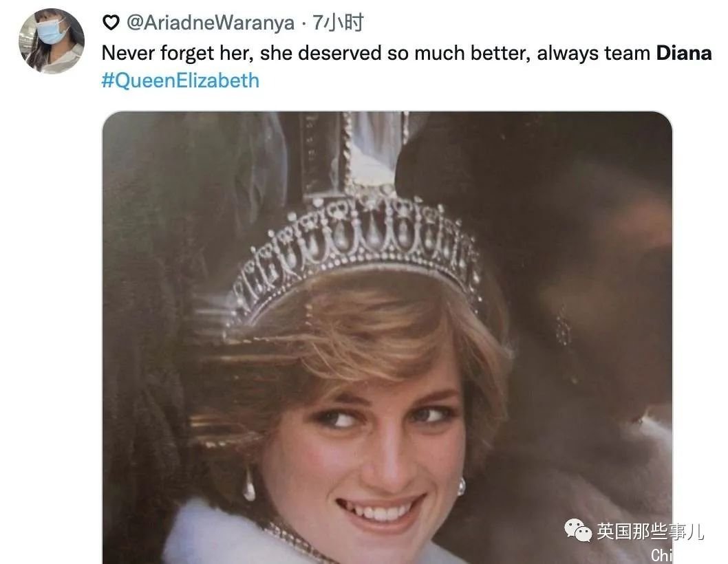Click the "7小时" timestamp
Viewport: 728px width, 564px height.
click(338, 23)
